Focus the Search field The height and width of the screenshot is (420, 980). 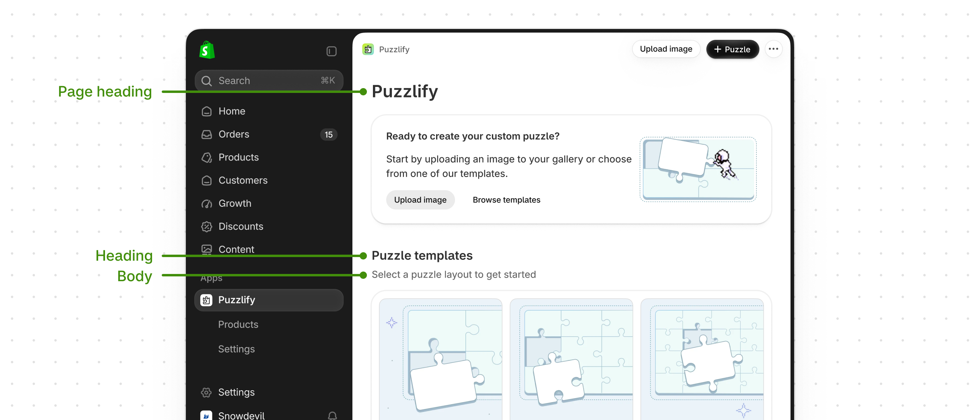[x=269, y=81]
